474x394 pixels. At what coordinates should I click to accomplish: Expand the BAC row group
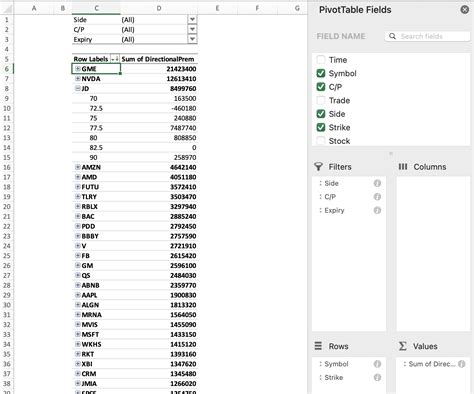[x=78, y=216]
